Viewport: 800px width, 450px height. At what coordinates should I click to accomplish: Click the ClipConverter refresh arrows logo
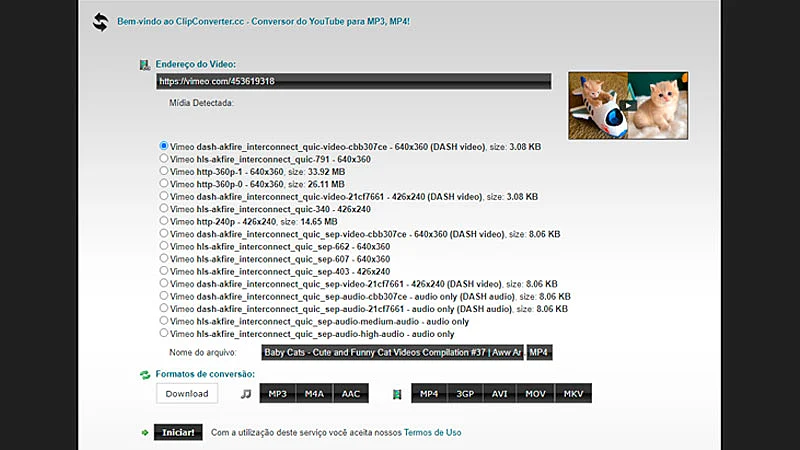pos(101,22)
